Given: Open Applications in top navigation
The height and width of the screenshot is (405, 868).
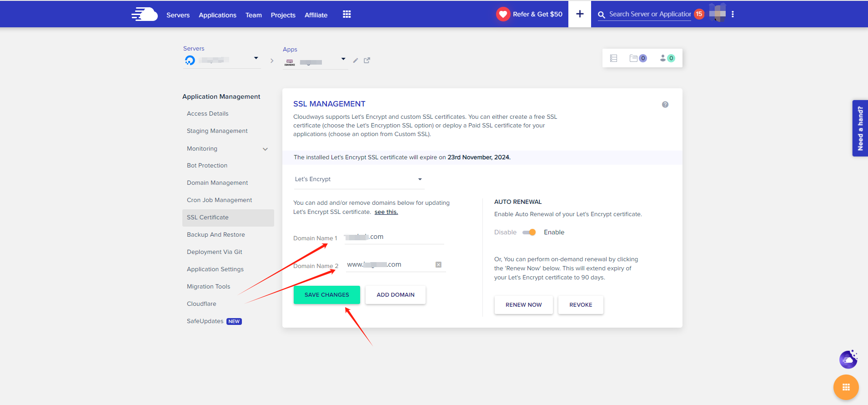Looking at the screenshot, I should pos(217,15).
